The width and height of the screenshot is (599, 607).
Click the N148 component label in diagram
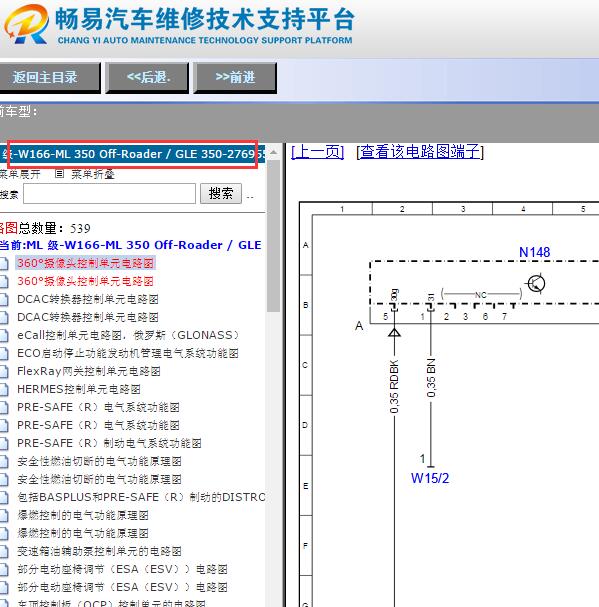(x=534, y=252)
